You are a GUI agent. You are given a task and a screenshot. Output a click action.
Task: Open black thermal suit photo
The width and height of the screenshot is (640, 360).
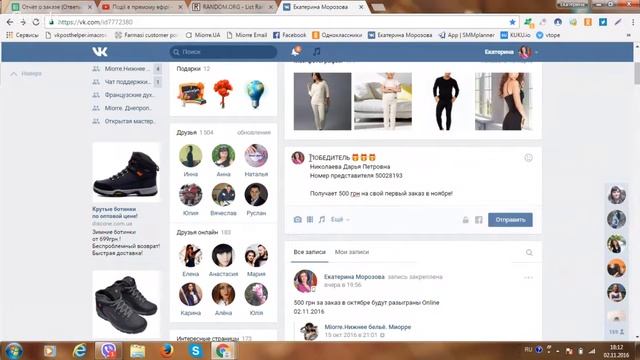tap(443, 101)
